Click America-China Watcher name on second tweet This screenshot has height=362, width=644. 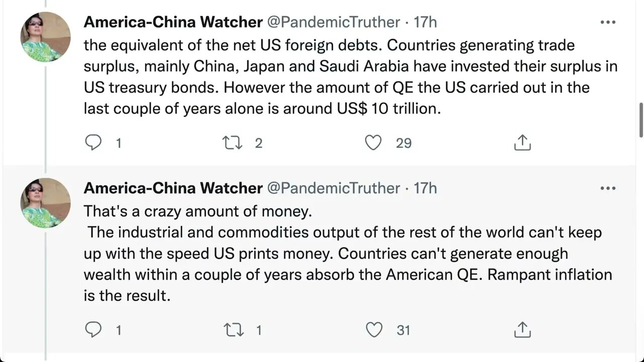coord(173,188)
